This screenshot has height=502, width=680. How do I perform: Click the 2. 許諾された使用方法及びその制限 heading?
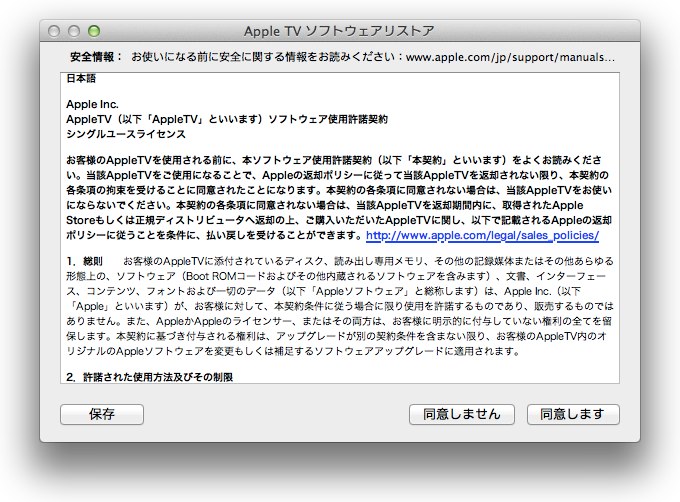(x=150, y=377)
